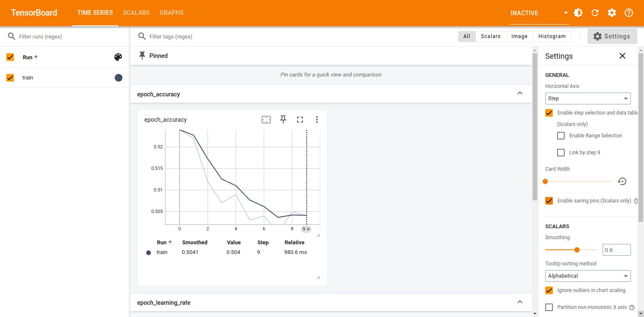Enable Range Selection checkbox
The image size is (644, 317).
pos(561,136)
